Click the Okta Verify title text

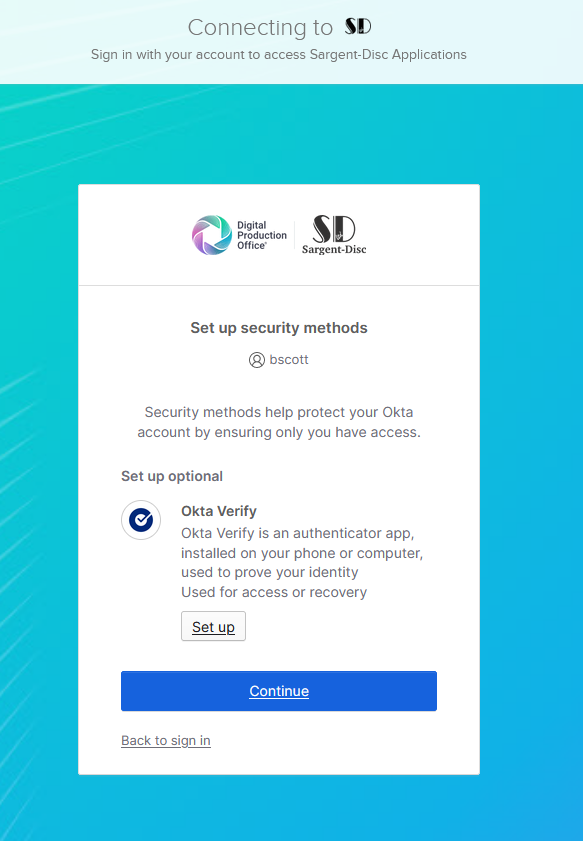[x=219, y=511]
